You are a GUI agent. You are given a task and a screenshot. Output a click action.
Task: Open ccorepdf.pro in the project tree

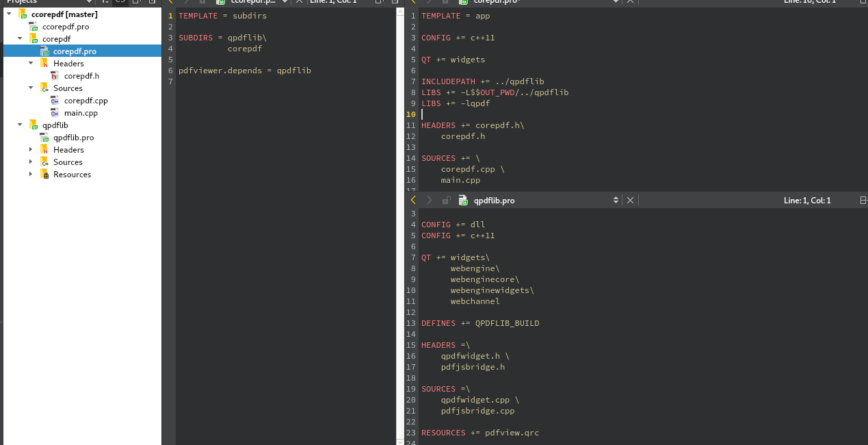coord(66,27)
